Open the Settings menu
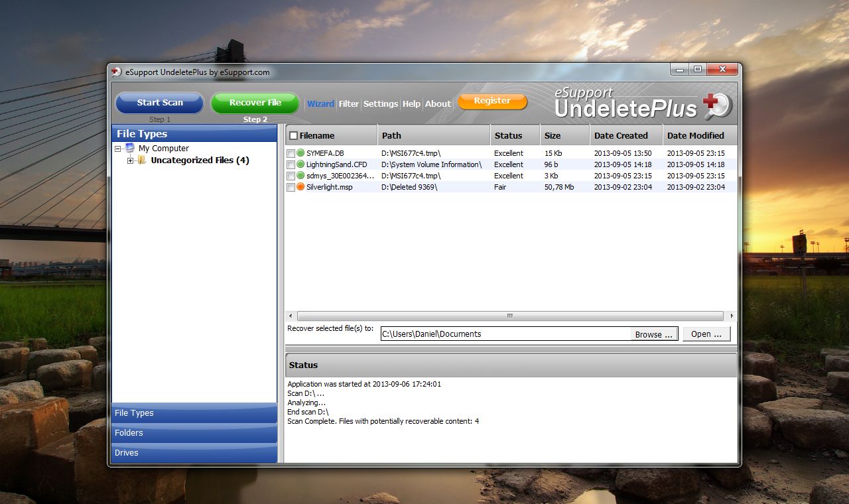This screenshot has height=504, width=849. [x=381, y=103]
